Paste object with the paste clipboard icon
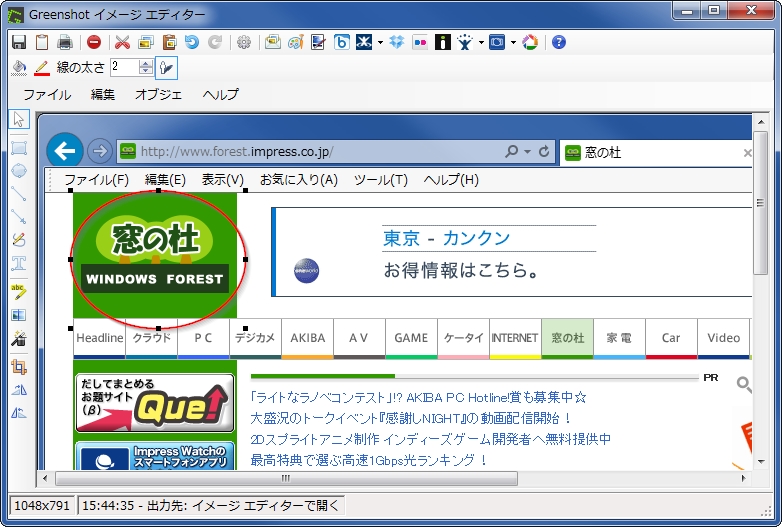The image size is (782, 527). point(170,42)
